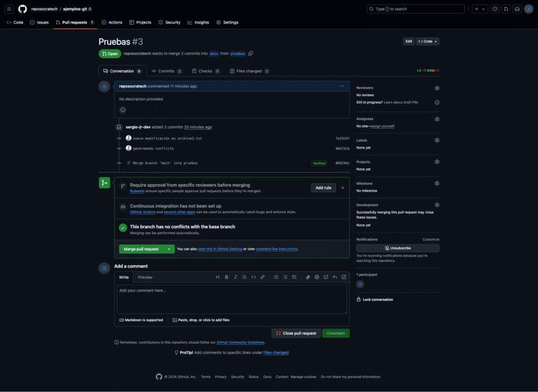Viewport: 538px width, 392px height.
Task: Insert a task list icon
Action: 294,277
